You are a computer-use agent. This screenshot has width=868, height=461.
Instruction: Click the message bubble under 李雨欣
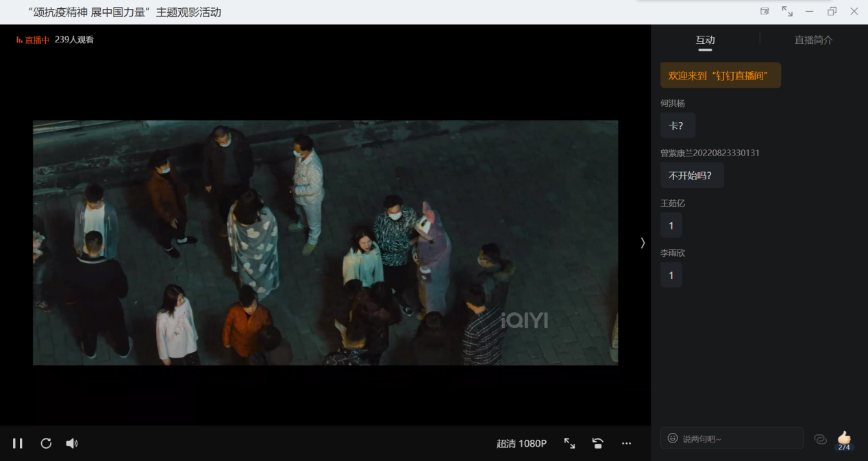671,275
